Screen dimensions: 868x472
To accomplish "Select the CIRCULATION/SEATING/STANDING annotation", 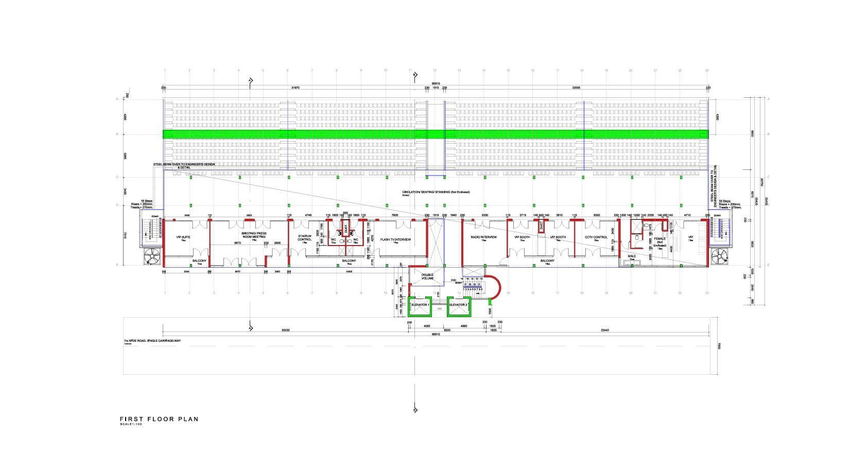I will point(435,191).
